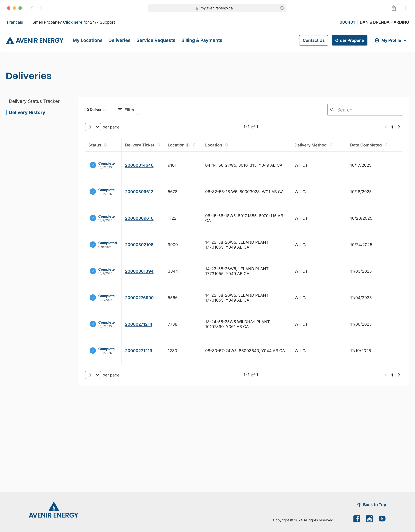Sort table by Delivery Method column
The height and width of the screenshot is (532, 415).
[x=331, y=145]
